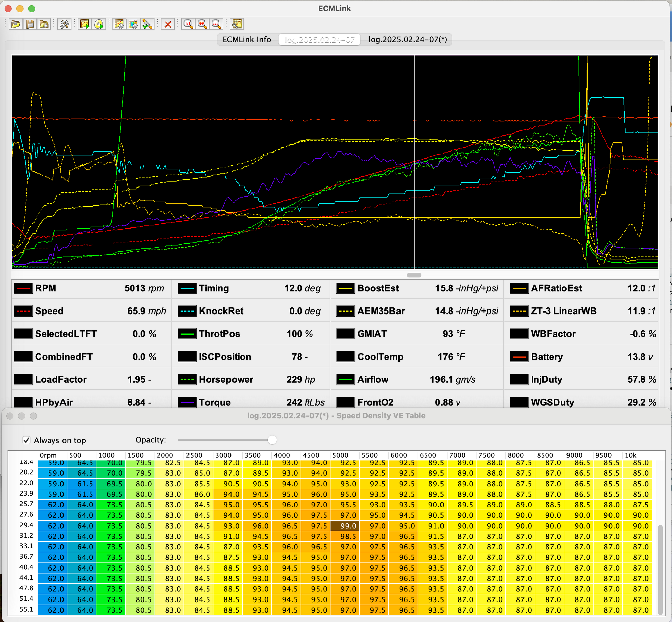Screen dimensions: 672x622
Task: Select the CoolTemp legend label
Action: (380, 357)
